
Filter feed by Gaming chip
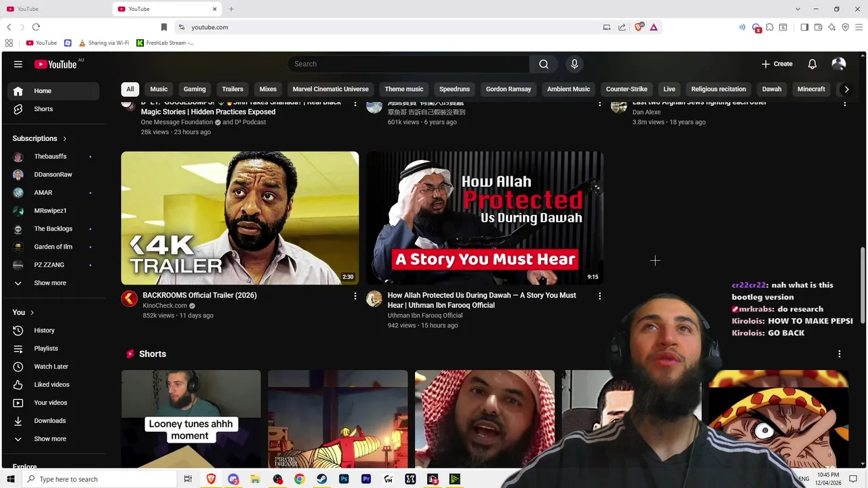click(195, 89)
